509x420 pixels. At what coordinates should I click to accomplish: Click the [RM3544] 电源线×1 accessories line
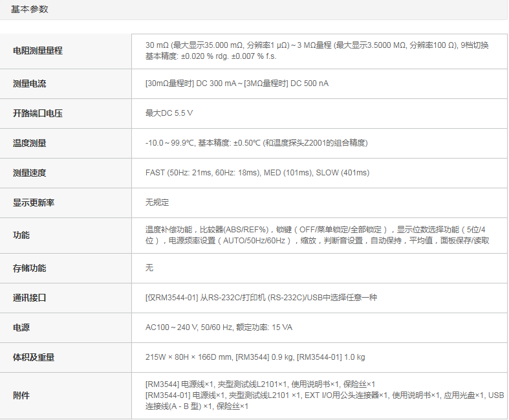pyautogui.click(x=261, y=384)
